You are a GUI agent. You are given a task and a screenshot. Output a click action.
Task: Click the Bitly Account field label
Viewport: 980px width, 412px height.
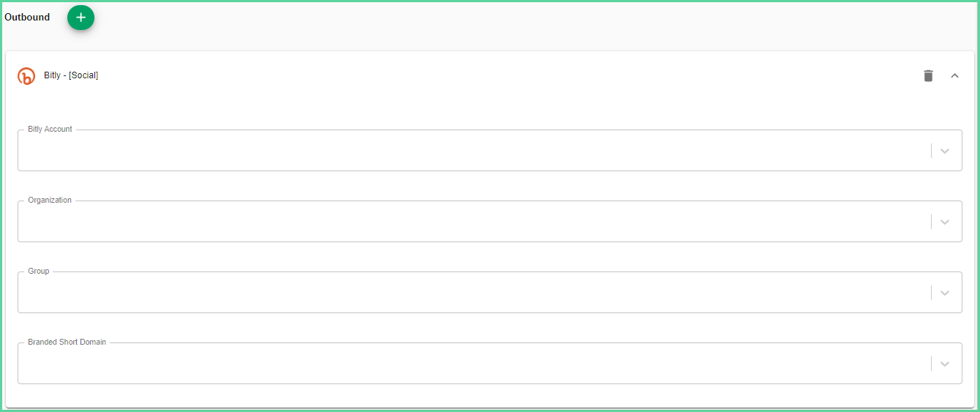pos(50,129)
